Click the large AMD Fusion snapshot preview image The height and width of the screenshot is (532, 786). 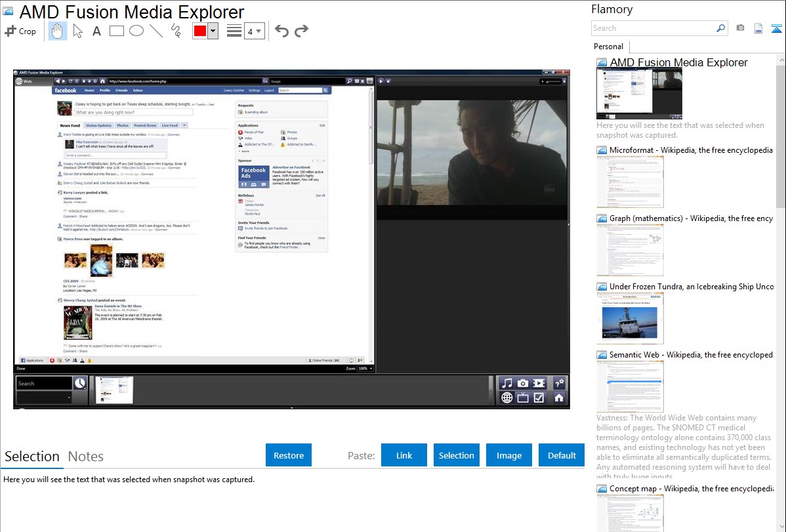click(x=292, y=239)
